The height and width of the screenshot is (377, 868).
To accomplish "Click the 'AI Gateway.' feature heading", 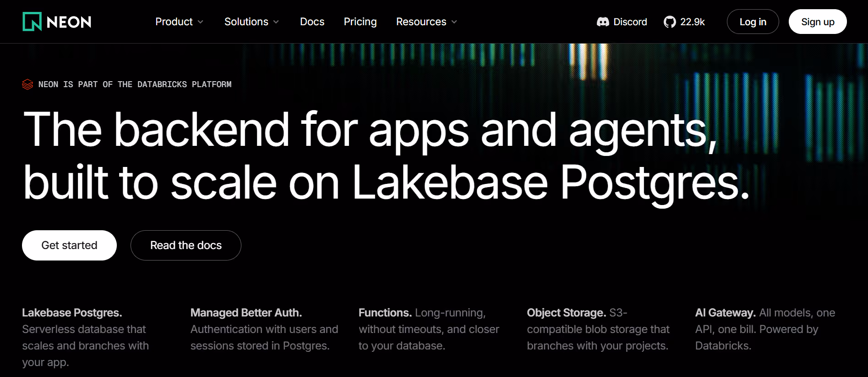I will (x=726, y=313).
